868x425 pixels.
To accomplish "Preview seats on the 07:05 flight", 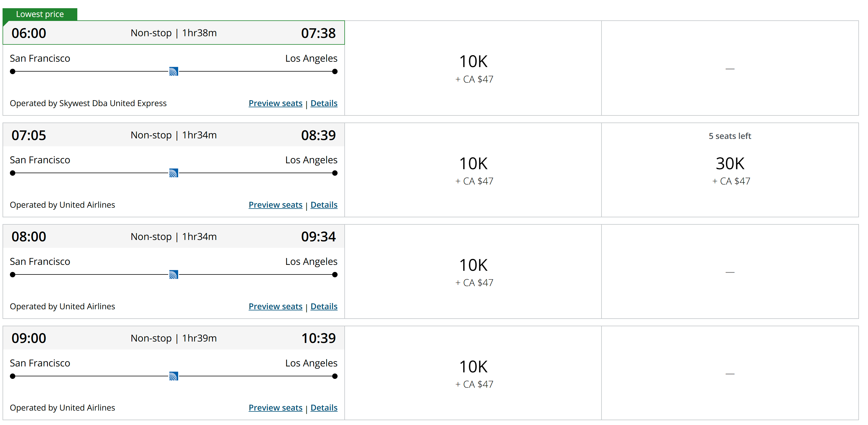I will 275,205.
